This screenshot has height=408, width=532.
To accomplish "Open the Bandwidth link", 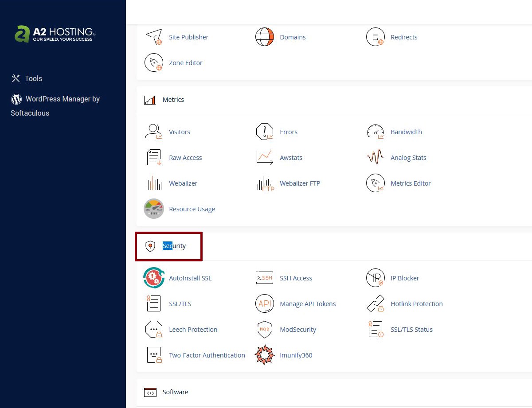I will coord(407,132).
